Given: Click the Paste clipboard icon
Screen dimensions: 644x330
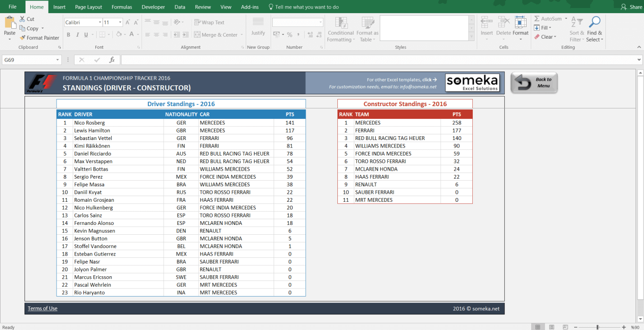Looking at the screenshot, I should coord(10,22).
